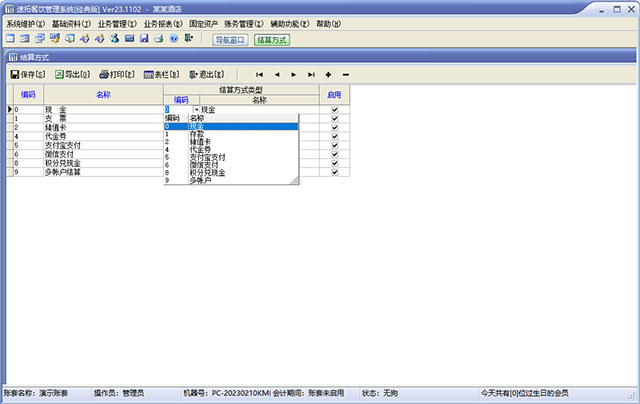The width and height of the screenshot is (640, 404).
Task: Click the floppy disk icon in top toolbar
Action: 144,39
